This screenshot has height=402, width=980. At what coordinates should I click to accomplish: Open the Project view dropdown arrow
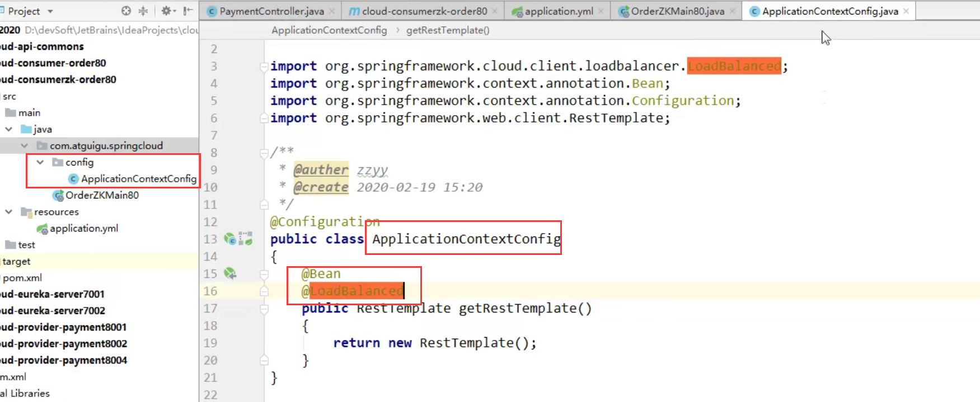50,11
